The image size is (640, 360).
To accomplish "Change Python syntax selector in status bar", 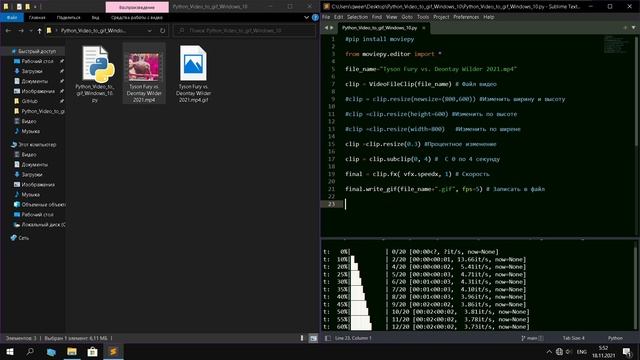I will point(615,338).
